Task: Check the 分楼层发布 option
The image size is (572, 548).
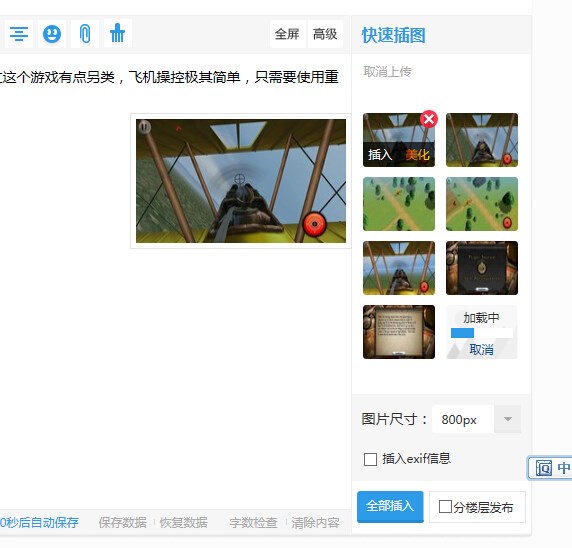Action: point(445,506)
